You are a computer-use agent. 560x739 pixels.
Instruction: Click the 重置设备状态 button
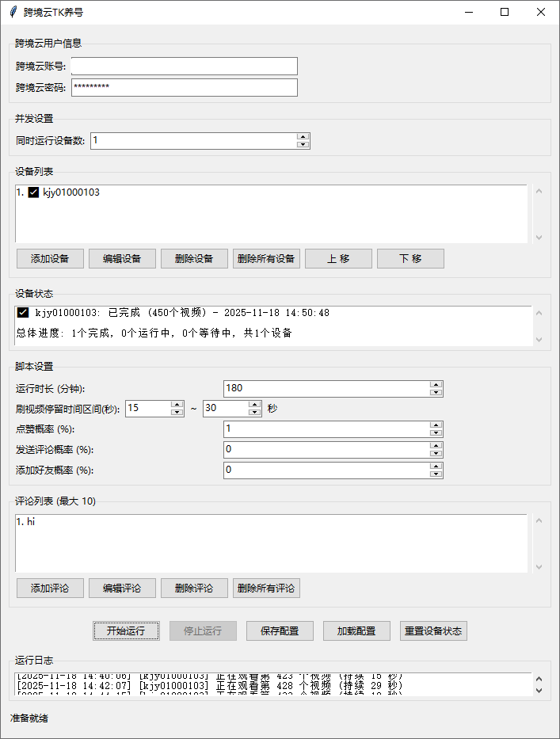click(433, 631)
